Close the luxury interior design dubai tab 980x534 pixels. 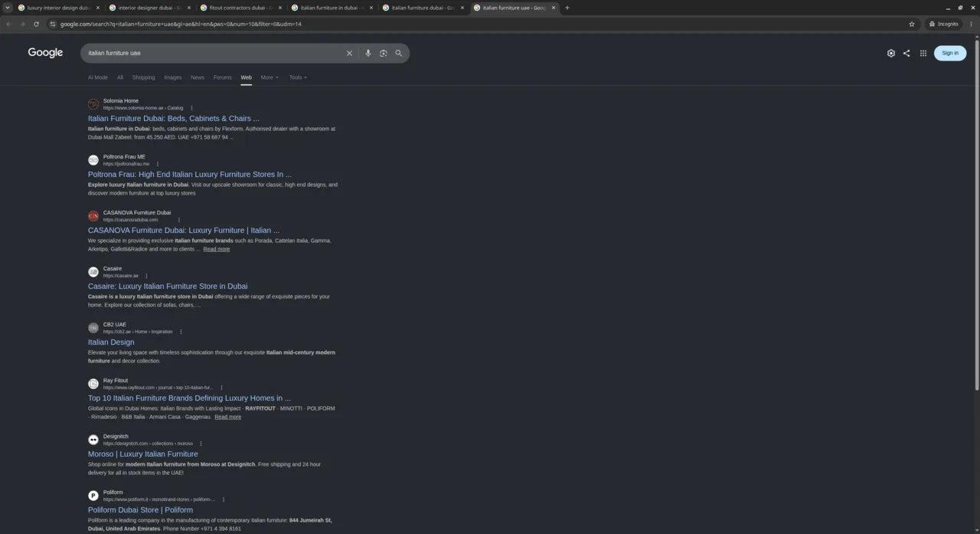(98, 8)
